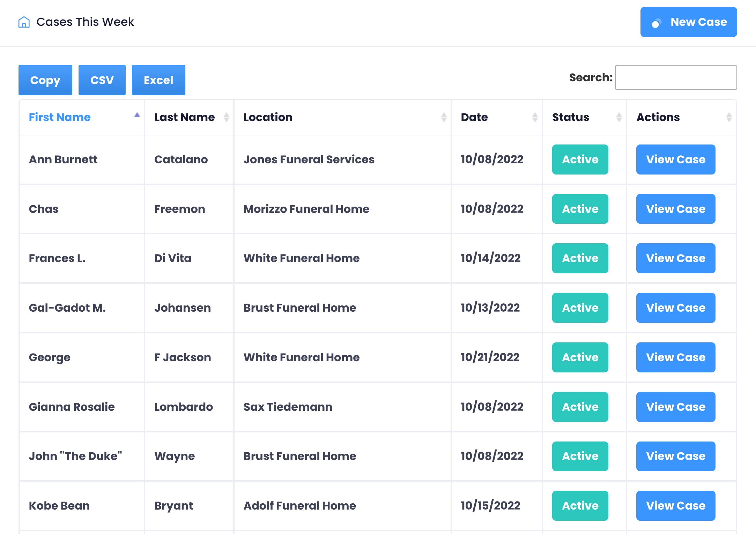Image resolution: width=756 pixels, height=534 pixels.
Task: View Case for Ann Burnett Catalano
Action: [x=675, y=160]
